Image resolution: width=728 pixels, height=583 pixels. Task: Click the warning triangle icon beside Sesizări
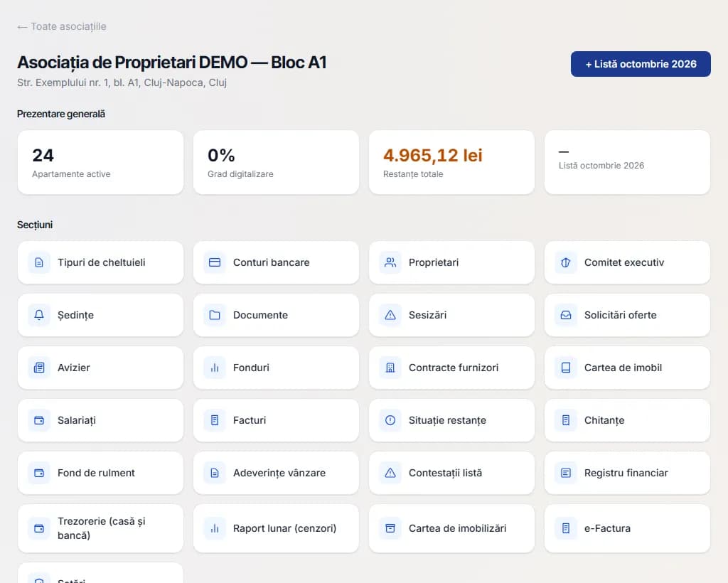point(390,315)
